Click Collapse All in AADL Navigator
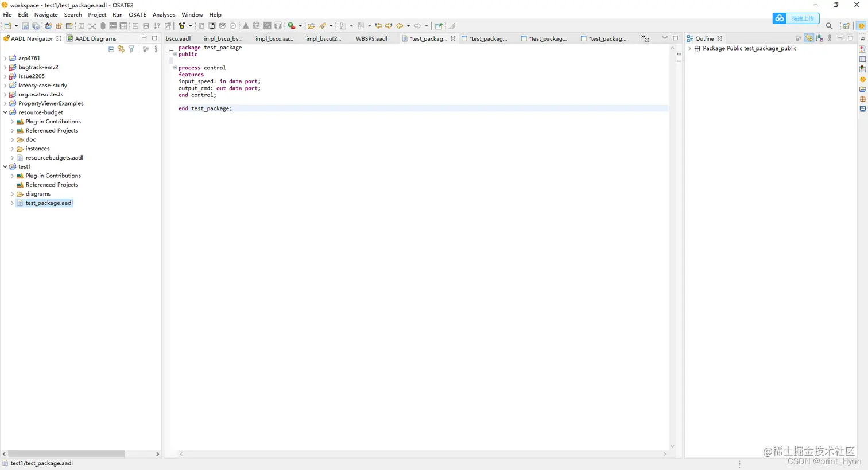The image size is (868, 470). pyautogui.click(x=111, y=49)
